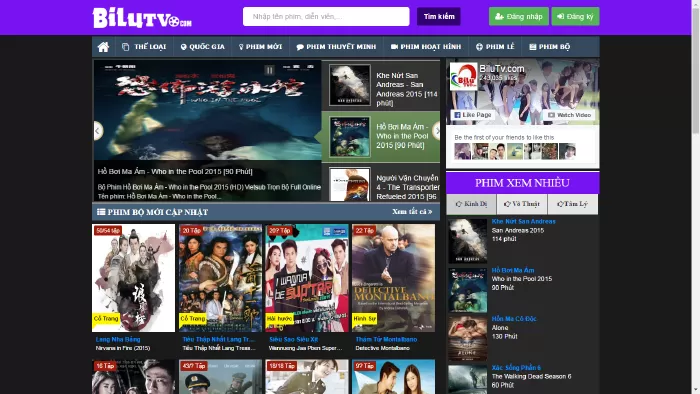Open Phim Hoạt Hình section
The width and height of the screenshot is (700, 394).
point(426,47)
